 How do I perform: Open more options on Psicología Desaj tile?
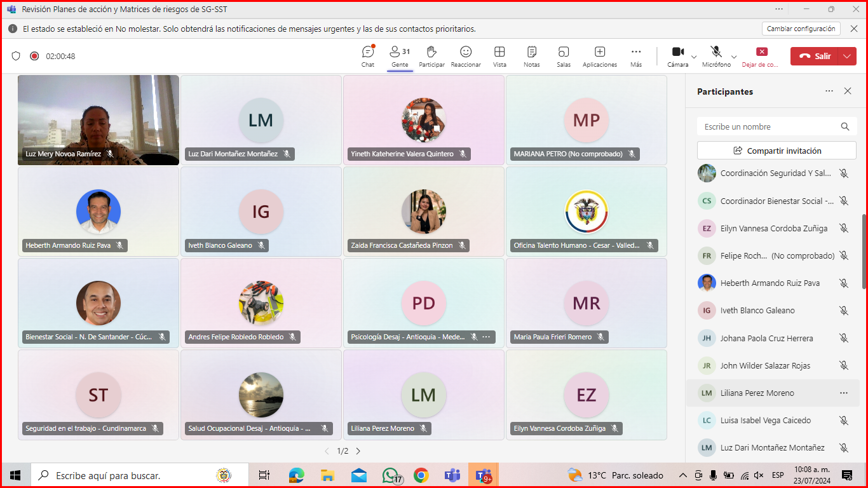coord(486,337)
